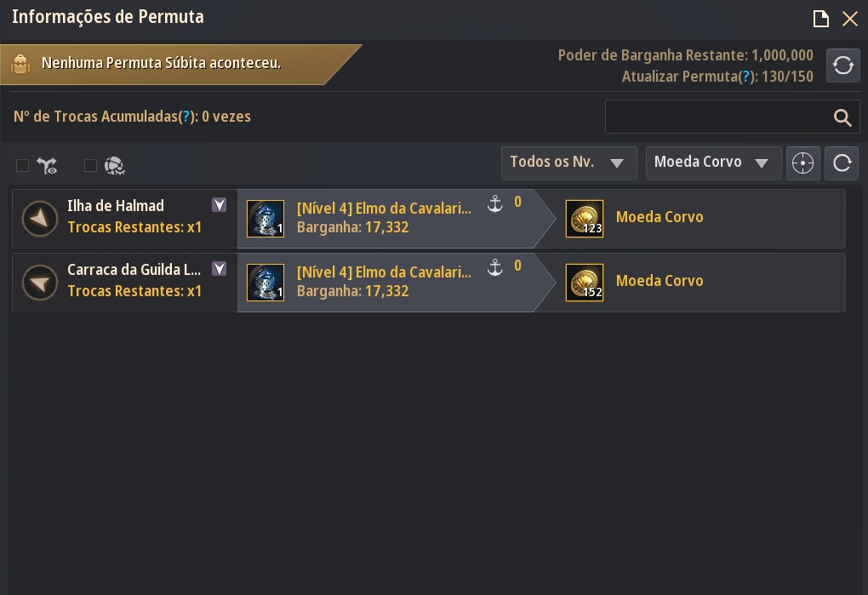Click the crosshair locate button
Screen dimensions: 868x595
[x=802, y=163]
